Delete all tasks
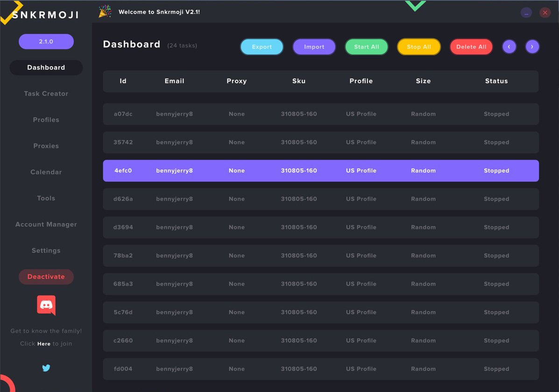 coord(471,47)
